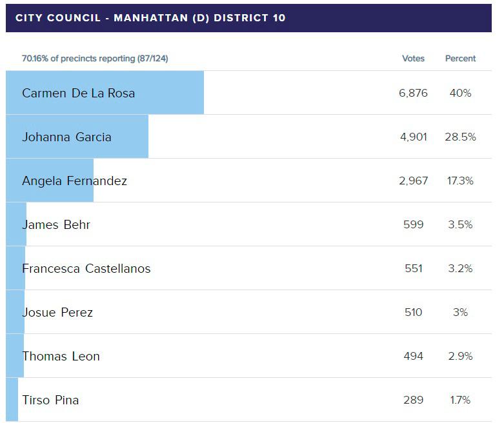The height and width of the screenshot is (423, 504).
Task: Click Thomas Leon's 494 vote count
Action: tap(413, 356)
